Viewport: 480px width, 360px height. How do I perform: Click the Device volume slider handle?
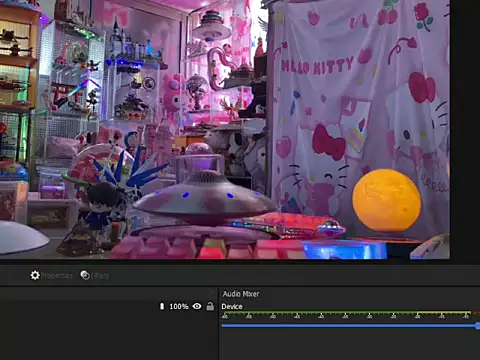(x=478, y=326)
